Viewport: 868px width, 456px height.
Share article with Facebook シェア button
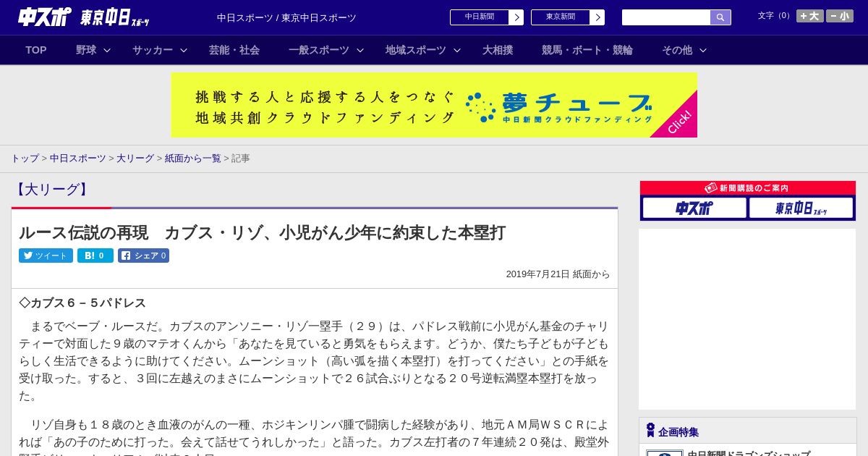143,256
